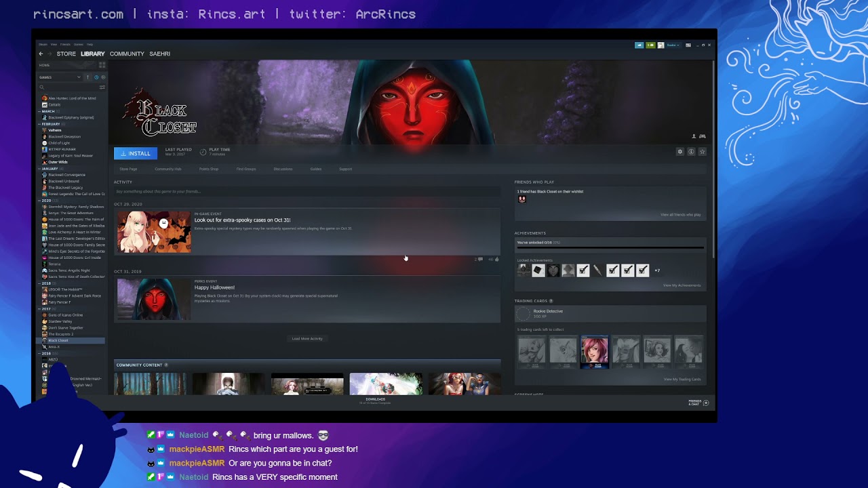Screen dimensions: 868x488
Task: Search the library using the search field
Action: pos(68,87)
